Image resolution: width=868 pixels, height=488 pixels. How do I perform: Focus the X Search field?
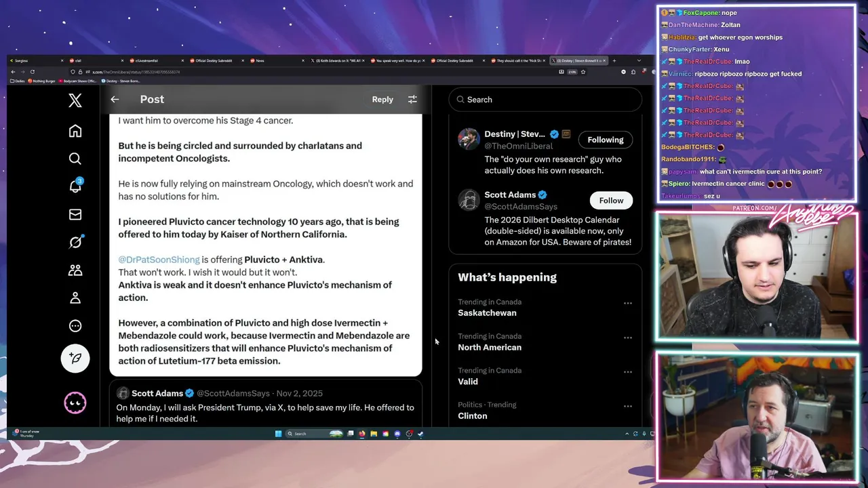coord(545,100)
